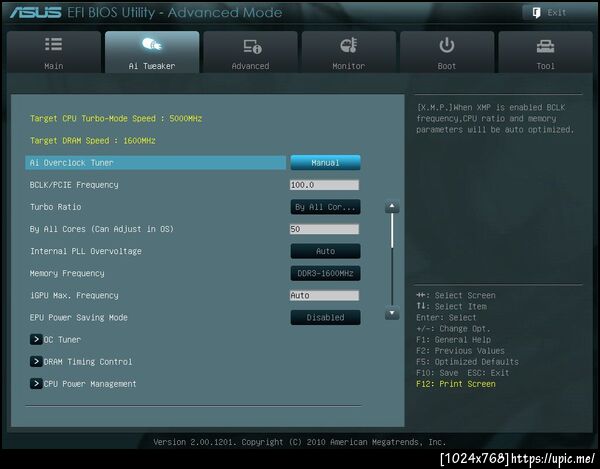Select the Ai Tweaker tab label
This screenshot has width=600, height=469.
point(152,66)
